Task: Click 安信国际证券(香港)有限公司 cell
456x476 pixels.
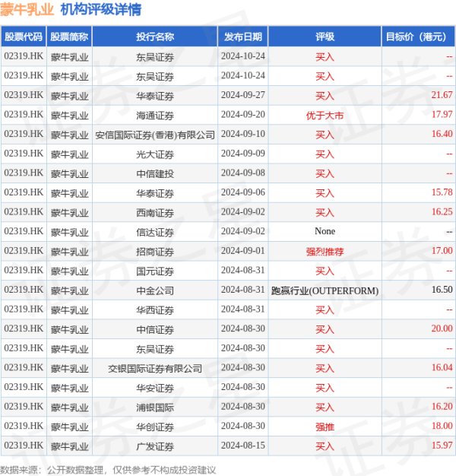Action: tap(155, 135)
